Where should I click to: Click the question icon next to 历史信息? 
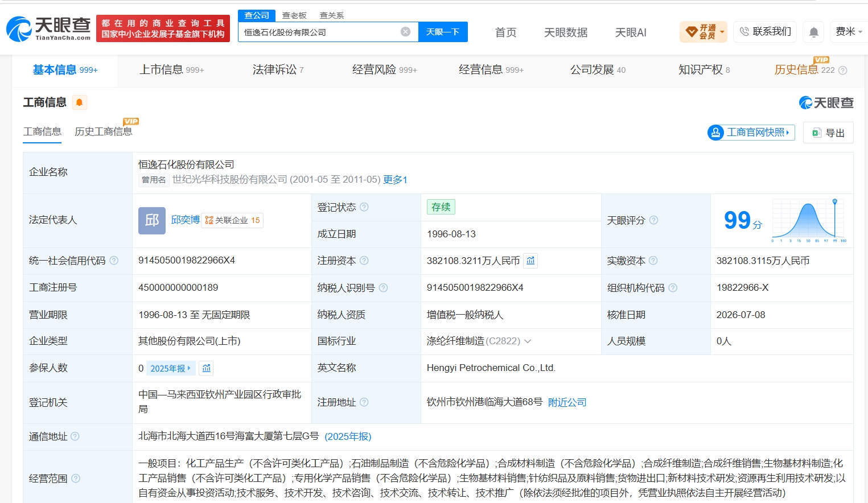(x=843, y=71)
